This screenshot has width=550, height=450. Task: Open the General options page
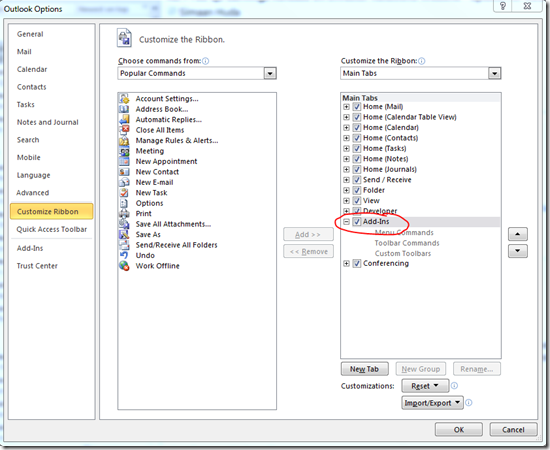point(30,34)
